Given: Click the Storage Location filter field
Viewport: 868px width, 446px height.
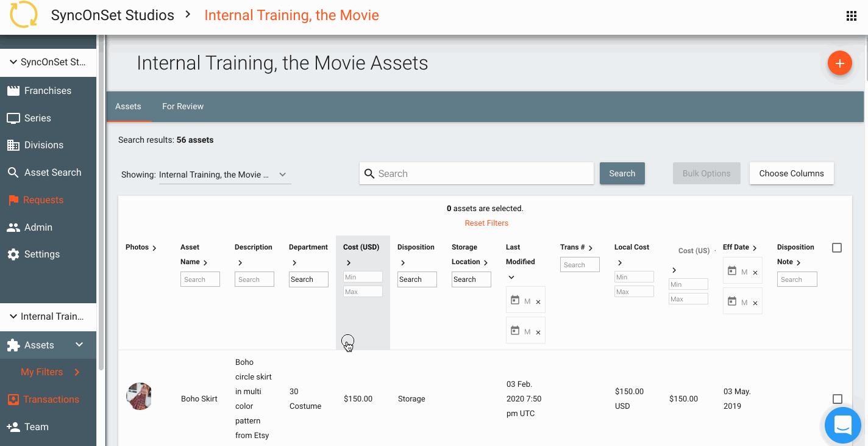Looking at the screenshot, I should pos(471,279).
